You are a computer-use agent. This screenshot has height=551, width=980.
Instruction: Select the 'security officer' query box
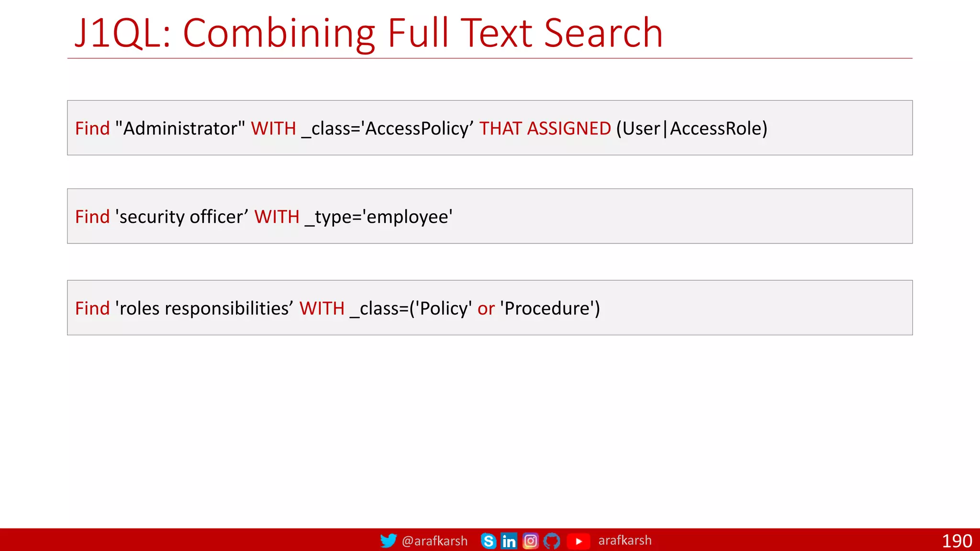point(490,216)
